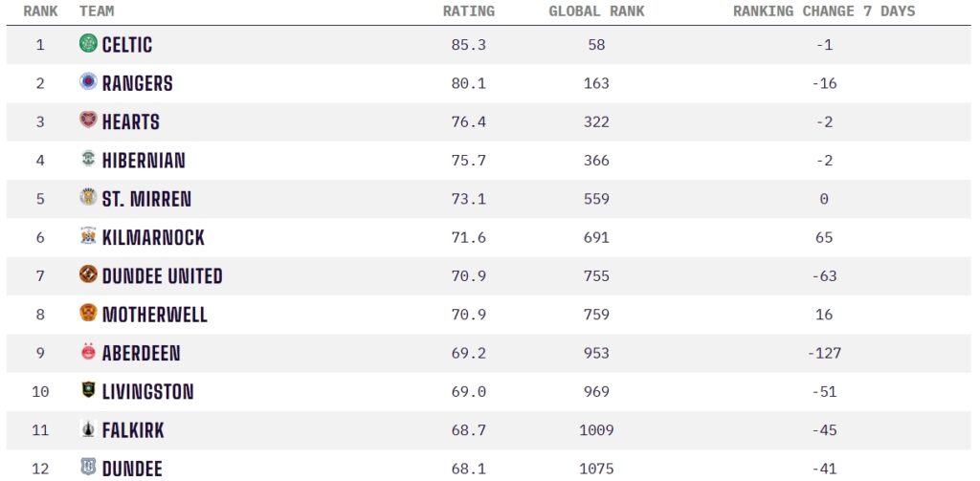Sort table by Rating column header
Image resolution: width=980 pixels, height=481 pixels.
469,11
